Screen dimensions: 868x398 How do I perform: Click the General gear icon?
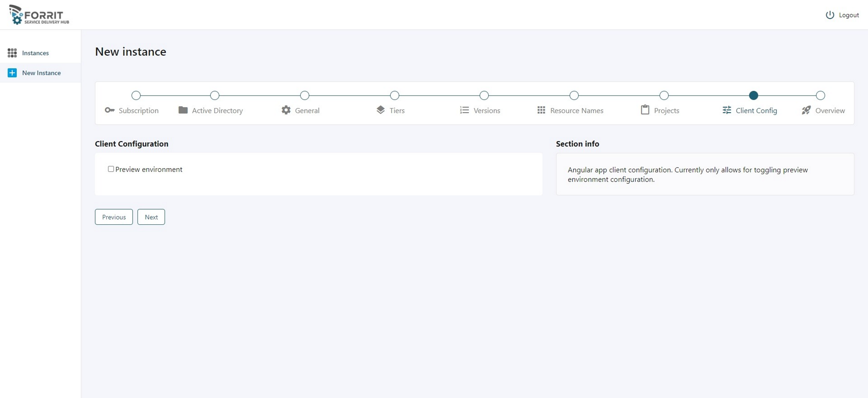(286, 110)
